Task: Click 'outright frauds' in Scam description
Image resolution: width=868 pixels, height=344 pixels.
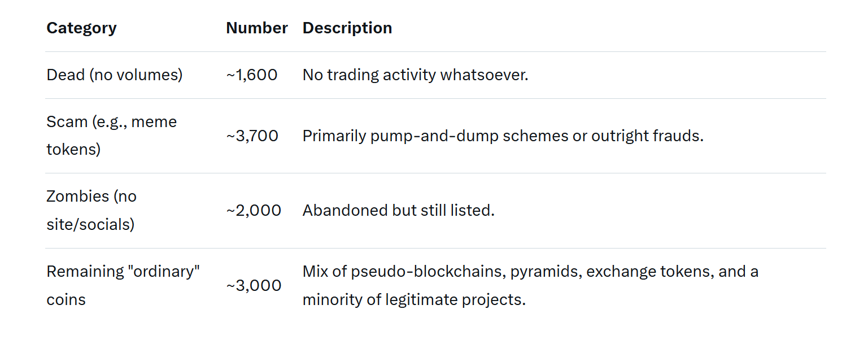Action: 646,136
